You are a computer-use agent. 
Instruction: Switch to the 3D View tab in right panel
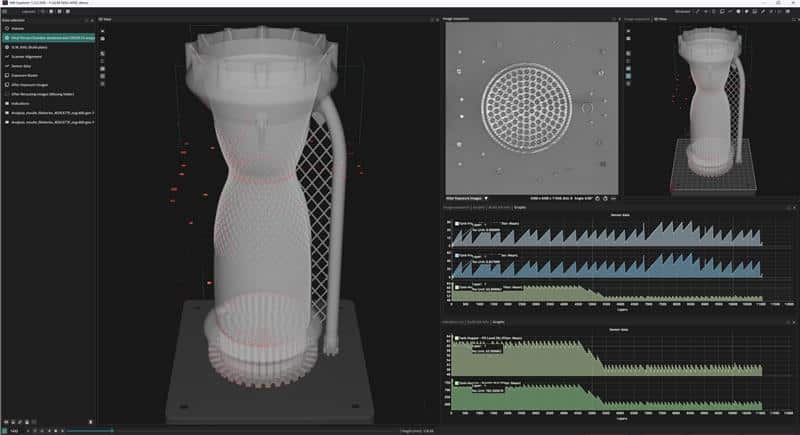[x=661, y=19]
